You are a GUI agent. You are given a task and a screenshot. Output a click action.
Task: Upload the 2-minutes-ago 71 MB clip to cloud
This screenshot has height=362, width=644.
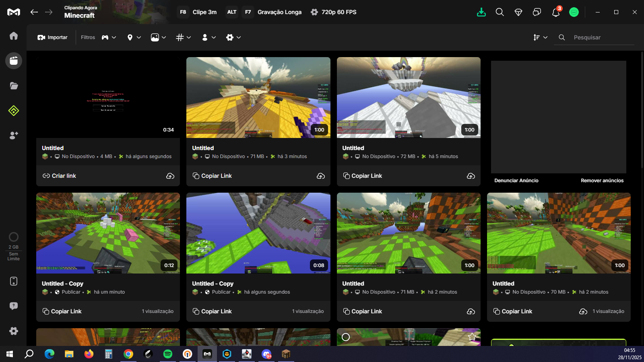[x=471, y=311]
